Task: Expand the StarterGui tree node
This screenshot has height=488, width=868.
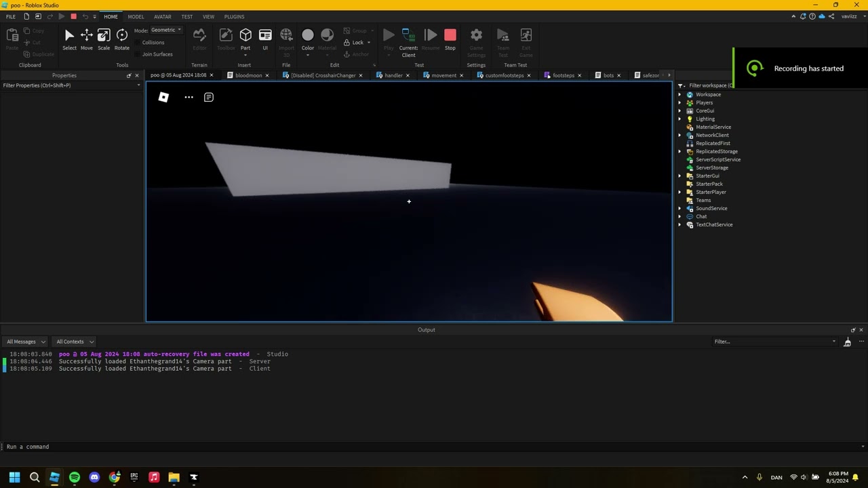Action: coord(680,176)
